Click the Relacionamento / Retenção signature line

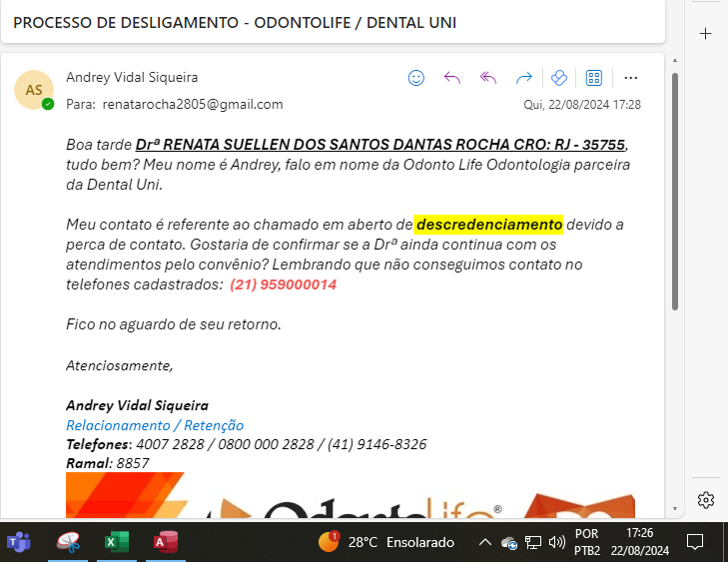pos(155,425)
